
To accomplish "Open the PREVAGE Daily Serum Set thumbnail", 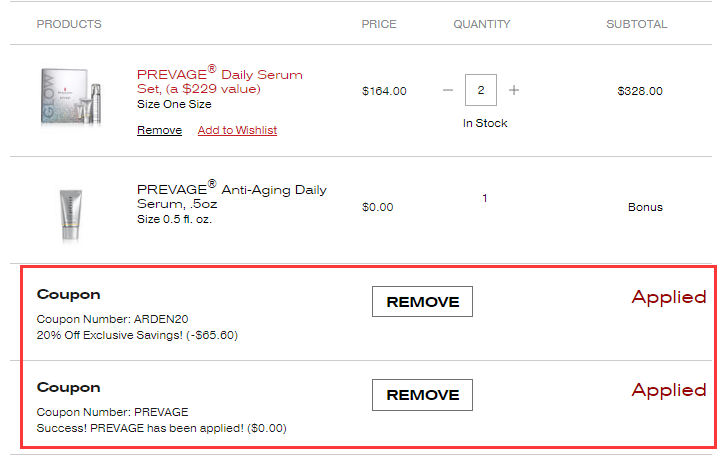I will [71, 97].
